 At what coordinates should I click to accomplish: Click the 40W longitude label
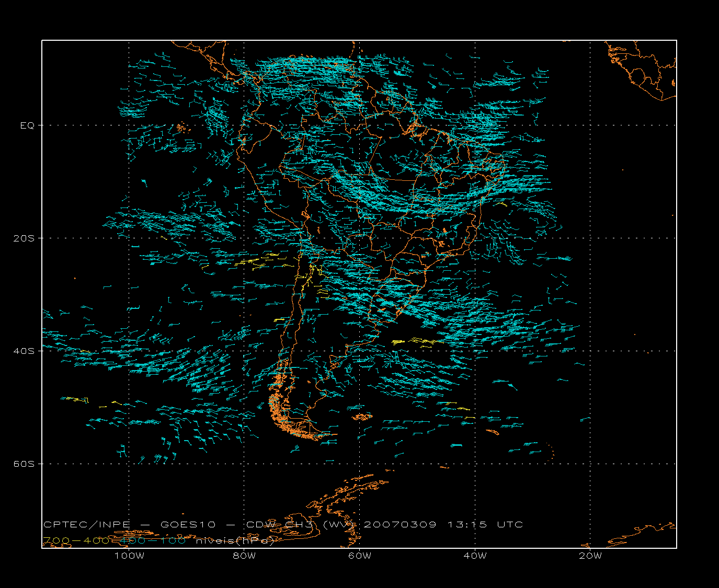[475, 556]
